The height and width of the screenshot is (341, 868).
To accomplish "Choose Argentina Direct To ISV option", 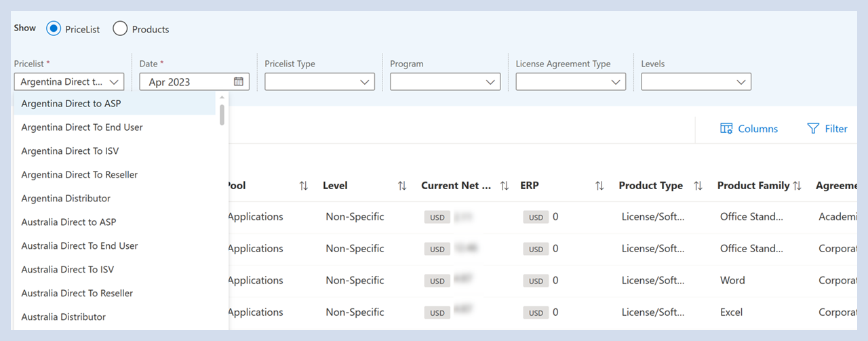I will click(x=115, y=151).
